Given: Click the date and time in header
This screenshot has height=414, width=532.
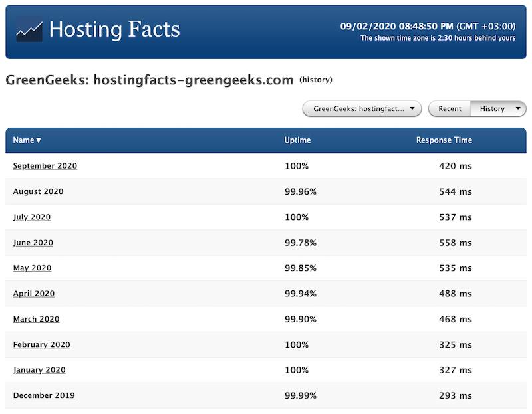Looking at the screenshot, I should coord(428,26).
